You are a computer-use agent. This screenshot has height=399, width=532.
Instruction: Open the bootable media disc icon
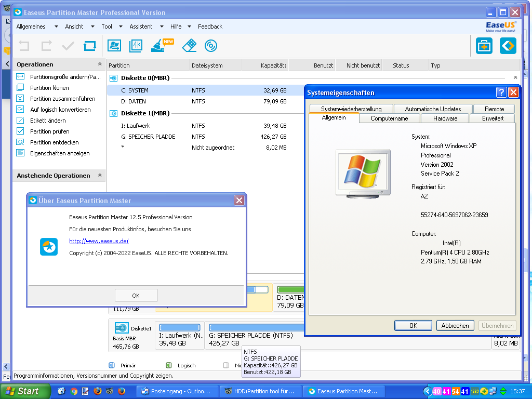(211, 46)
